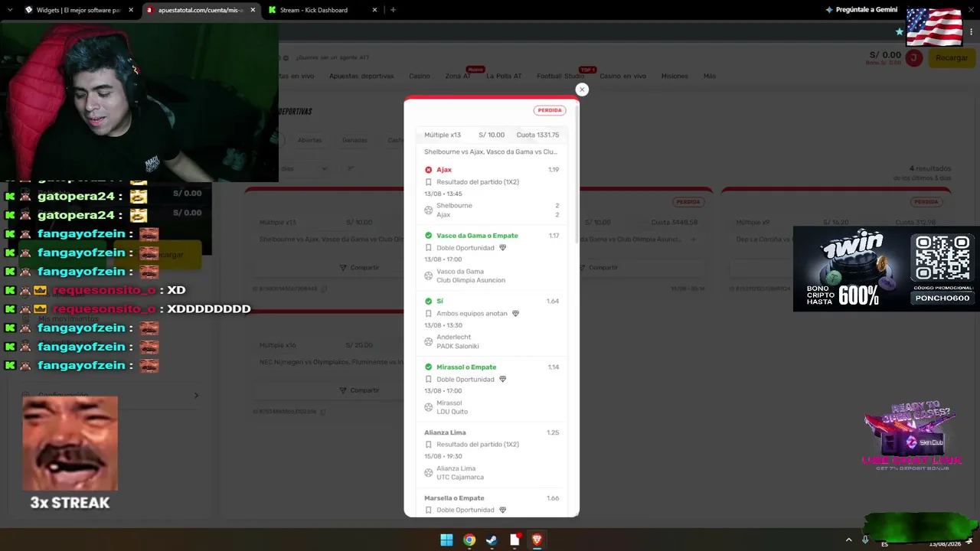Click the football icon beside Alianza Lima and UTC Cajamarca
The image size is (980, 551).
coord(429,473)
